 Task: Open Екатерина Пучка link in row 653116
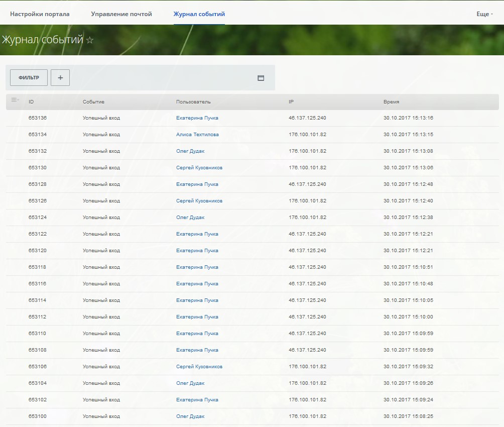click(197, 283)
